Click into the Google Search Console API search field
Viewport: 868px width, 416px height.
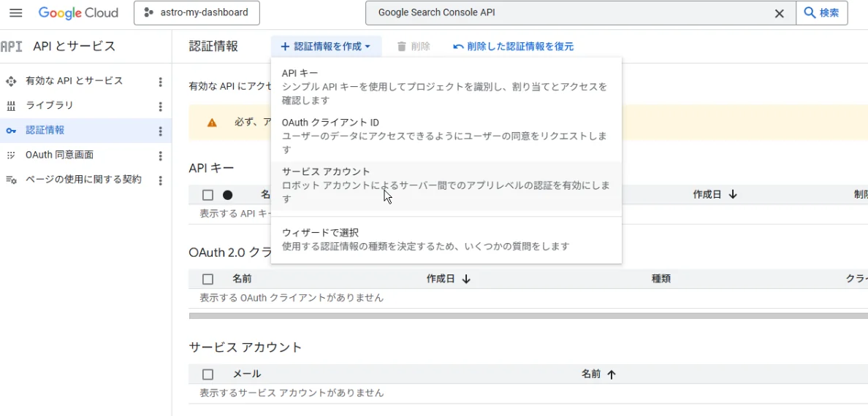click(570, 13)
